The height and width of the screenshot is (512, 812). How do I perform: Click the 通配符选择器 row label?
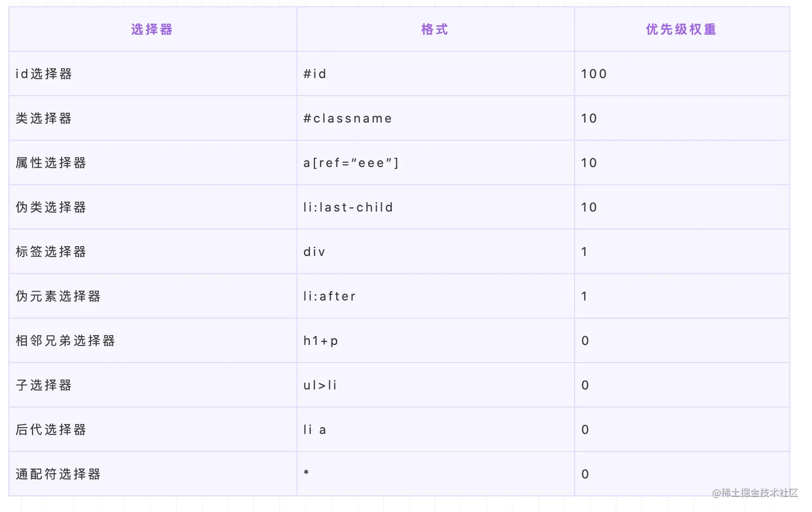tap(58, 474)
